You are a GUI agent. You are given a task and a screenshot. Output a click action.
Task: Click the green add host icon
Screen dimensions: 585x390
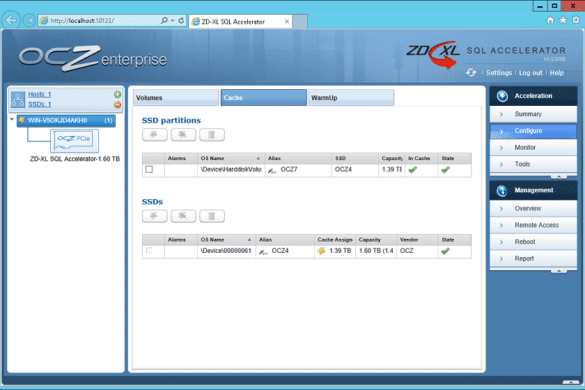point(118,94)
